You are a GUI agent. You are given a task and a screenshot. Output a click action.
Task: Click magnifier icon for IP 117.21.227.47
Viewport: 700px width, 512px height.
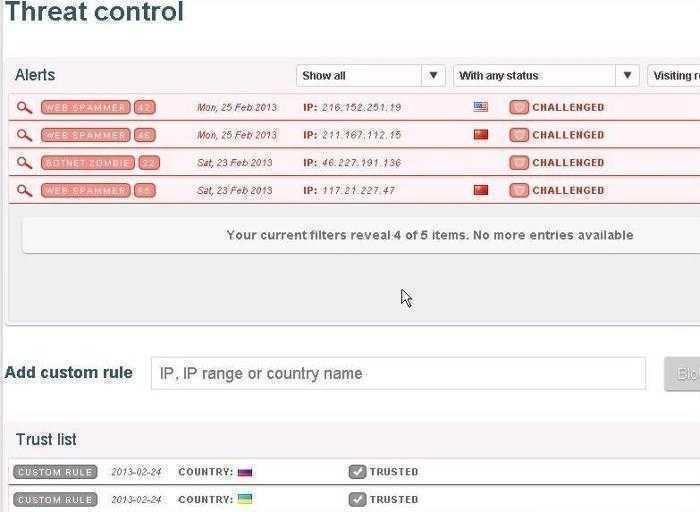tap(24, 191)
